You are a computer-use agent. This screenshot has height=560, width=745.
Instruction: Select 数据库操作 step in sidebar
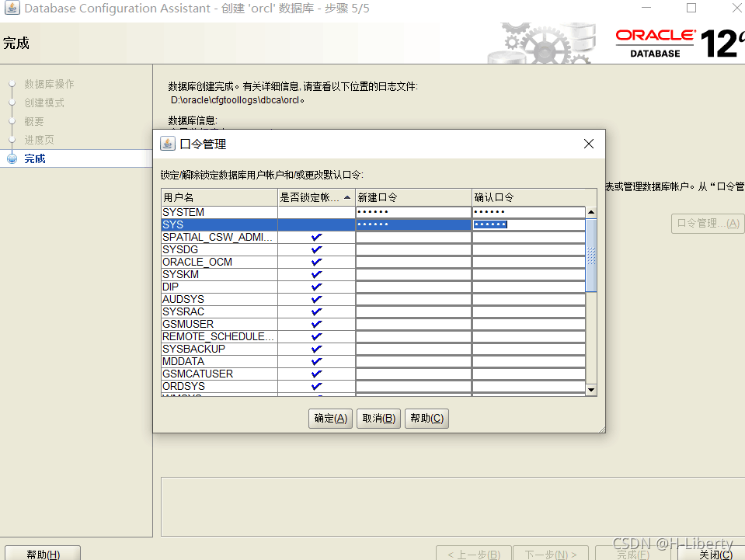coord(50,84)
